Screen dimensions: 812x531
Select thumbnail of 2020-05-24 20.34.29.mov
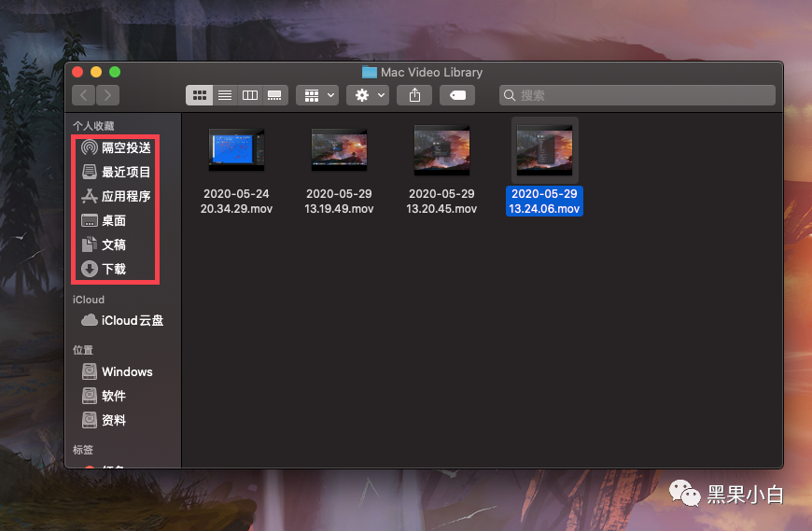[237, 150]
